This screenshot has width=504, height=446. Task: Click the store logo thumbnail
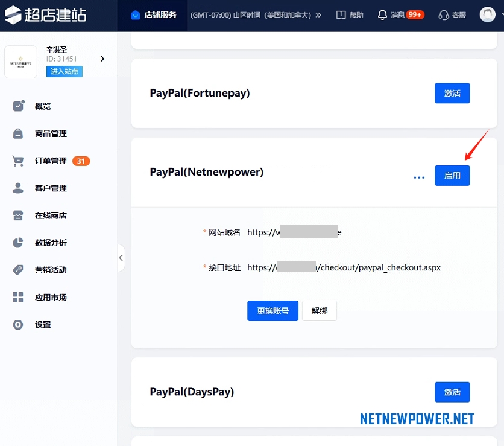(20, 62)
